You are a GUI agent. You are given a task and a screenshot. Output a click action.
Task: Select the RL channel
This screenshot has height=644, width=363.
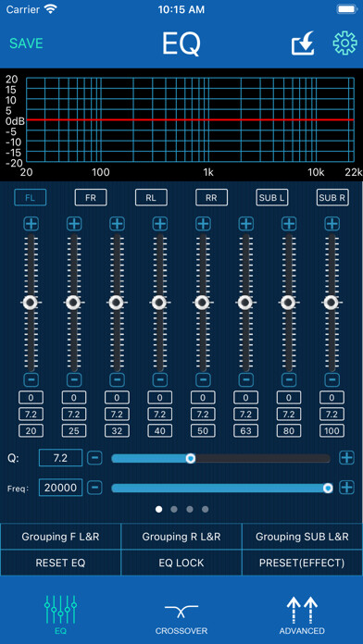point(151,198)
